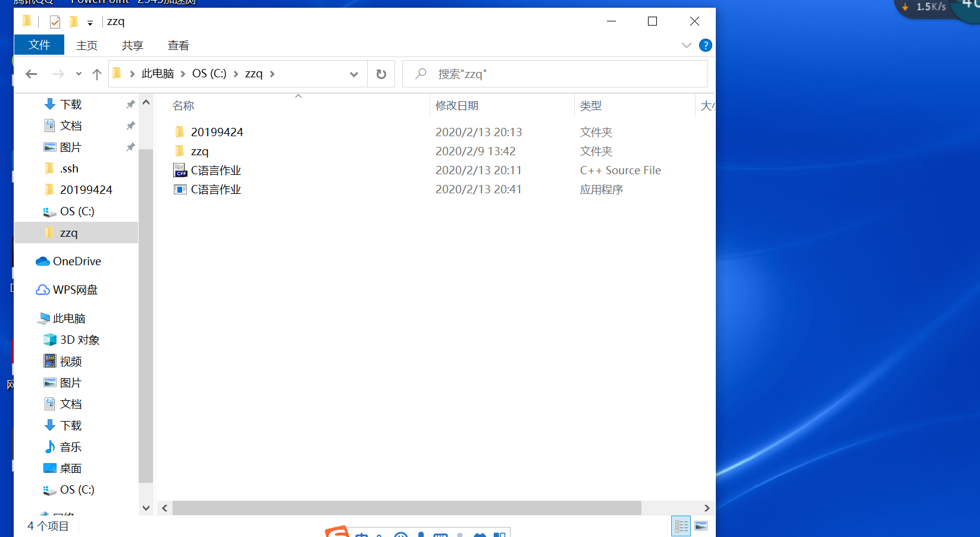The image size is (980, 537).
Task: Click the OS (C:) breadcrumb in the address bar
Action: pyautogui.click(x=209, y=74)
